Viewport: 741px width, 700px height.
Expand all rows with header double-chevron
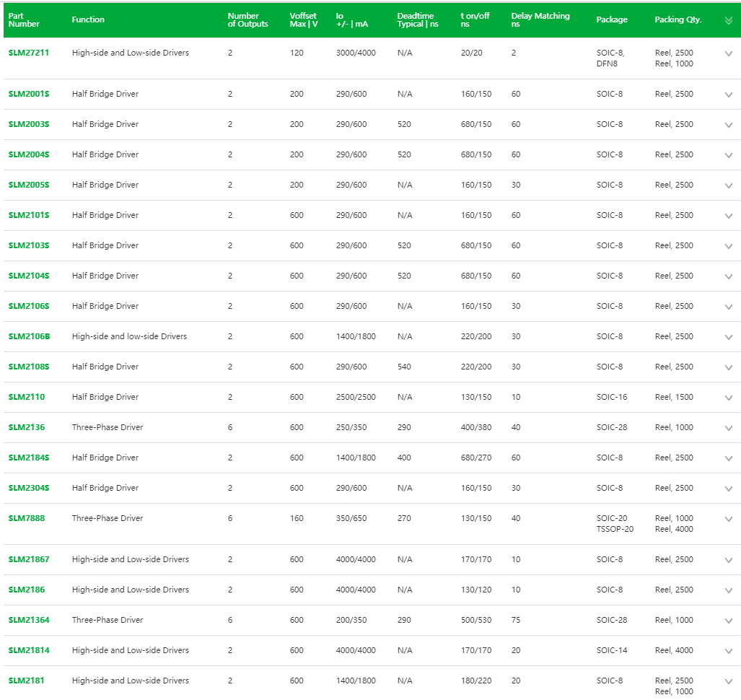[x=728, y=20]
